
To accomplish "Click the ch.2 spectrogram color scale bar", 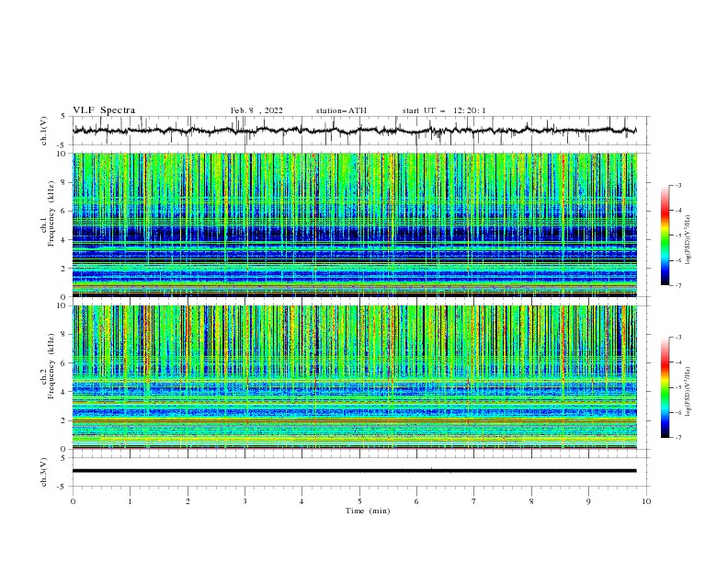I will pos(665,387).
